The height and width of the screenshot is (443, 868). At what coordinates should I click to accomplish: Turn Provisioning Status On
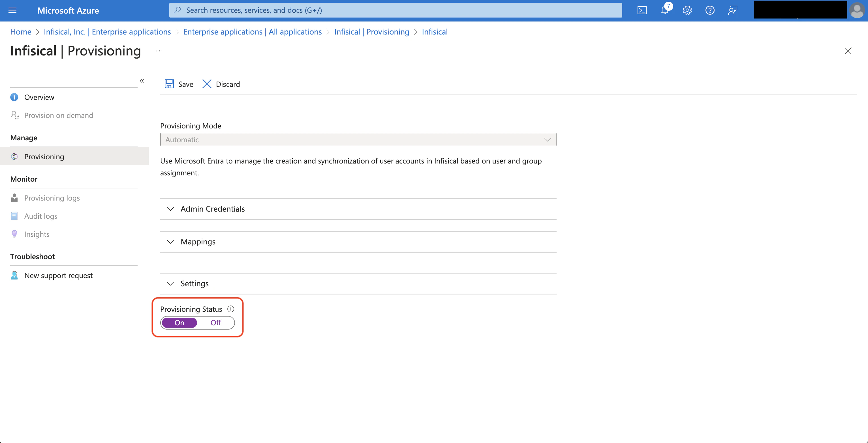(x=179, y=323)
